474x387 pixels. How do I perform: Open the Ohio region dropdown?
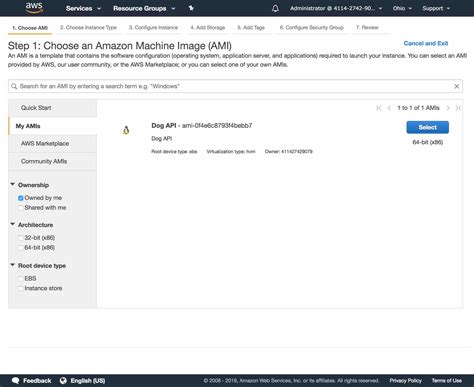(402, 8)
